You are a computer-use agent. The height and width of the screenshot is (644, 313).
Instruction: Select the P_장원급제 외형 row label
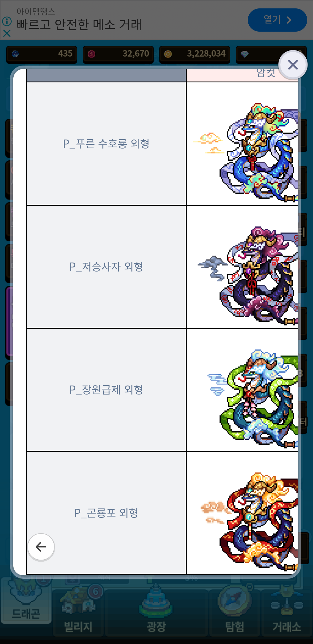click(x=106, y=390)
